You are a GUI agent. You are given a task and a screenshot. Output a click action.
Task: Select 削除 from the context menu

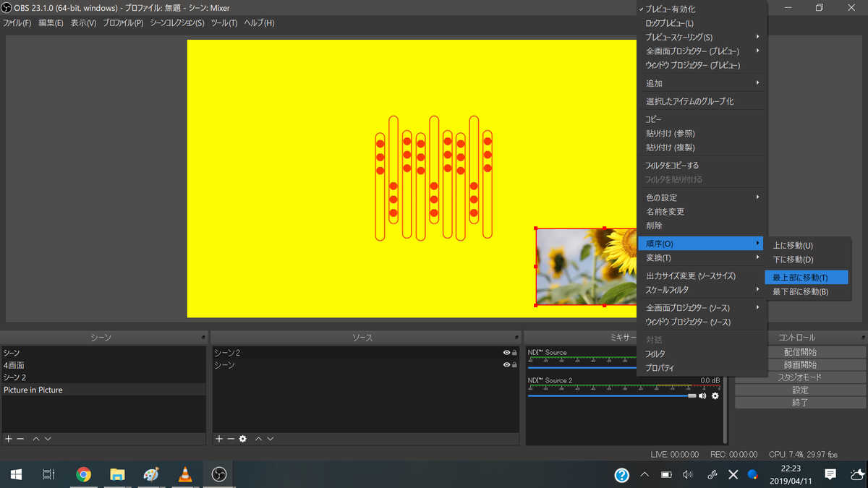702,226
